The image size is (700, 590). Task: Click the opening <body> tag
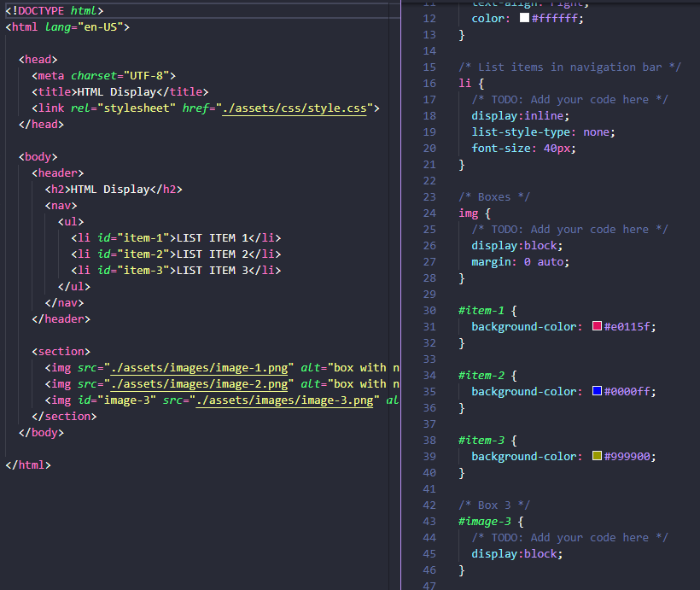[38, 157]
